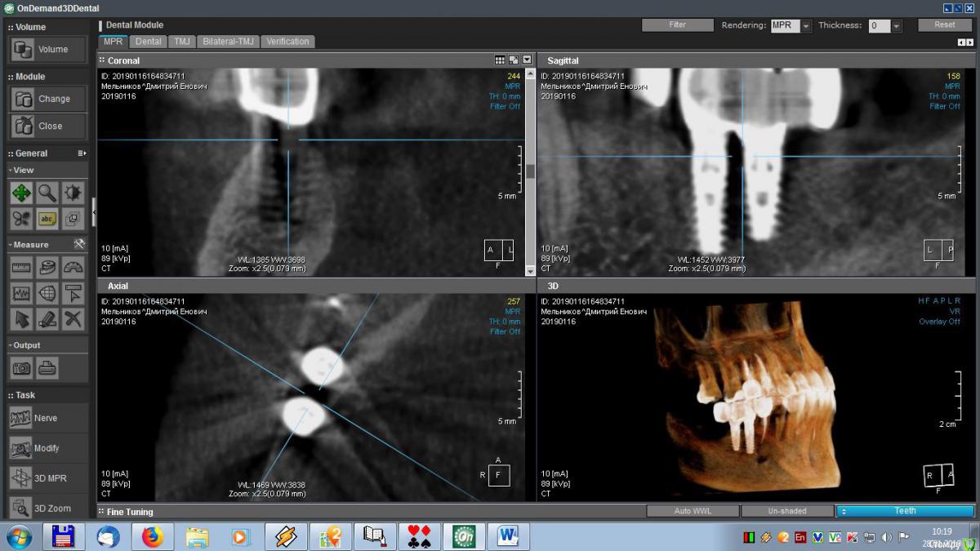The height and width of the screenshot is (551, 980).
Task: Open Firefox from the Windows taskbar
Action: coord(153,536)
